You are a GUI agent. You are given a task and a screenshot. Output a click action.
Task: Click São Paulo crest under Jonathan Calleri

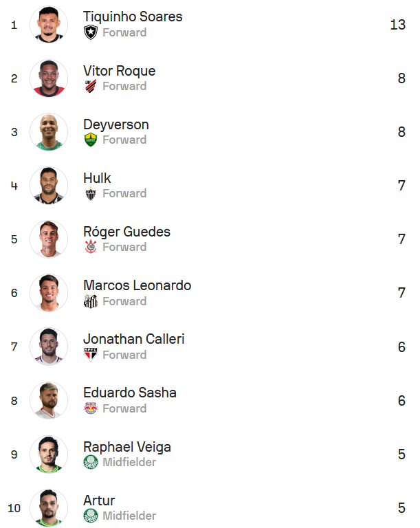(x=91, y=355)
